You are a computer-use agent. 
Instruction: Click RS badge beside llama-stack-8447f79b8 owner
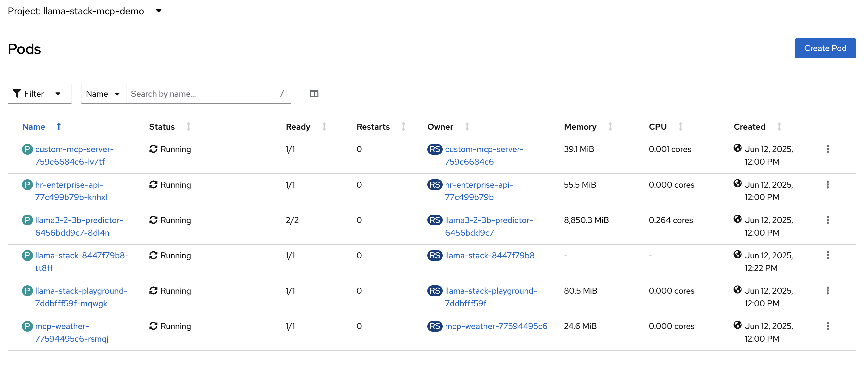pos(435,256)
